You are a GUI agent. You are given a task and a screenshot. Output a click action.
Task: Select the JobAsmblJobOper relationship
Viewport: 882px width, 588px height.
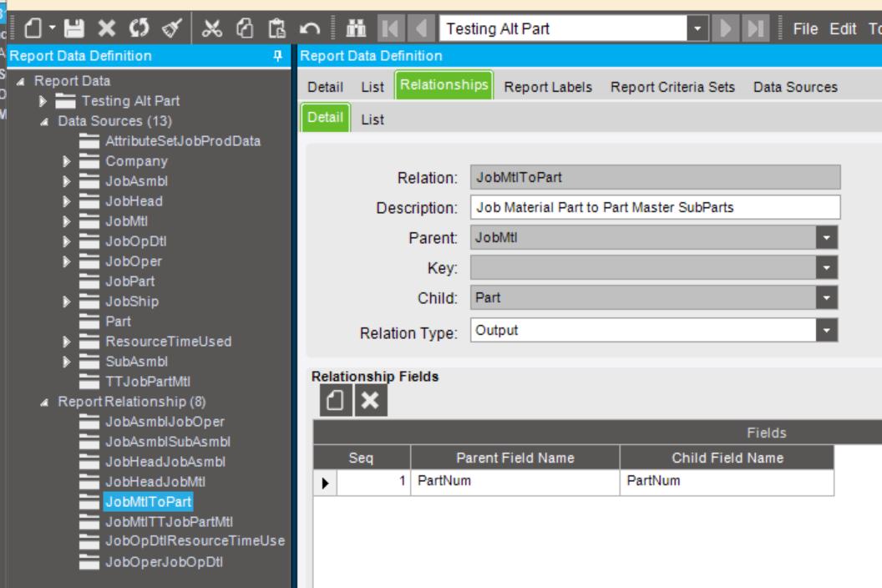[x=165, y=422]
